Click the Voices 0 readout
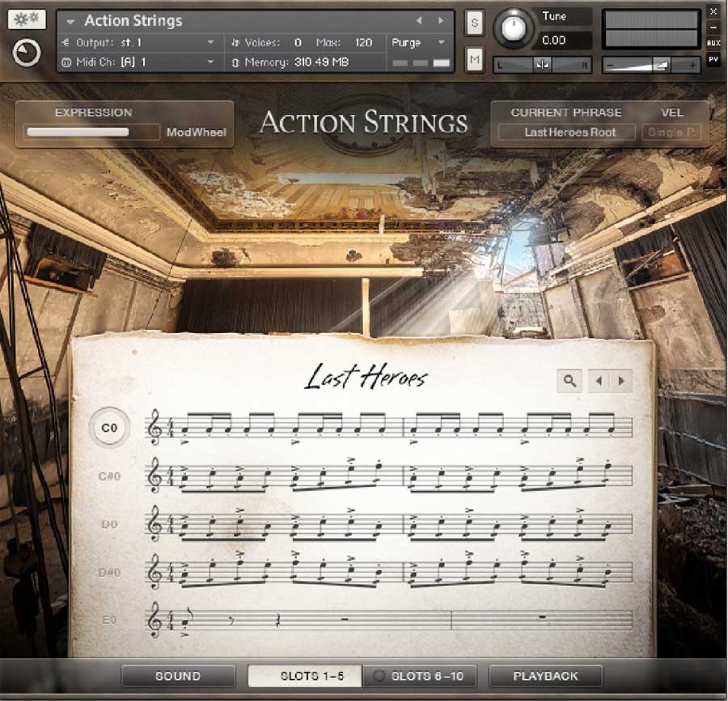 tap(273, 43)
